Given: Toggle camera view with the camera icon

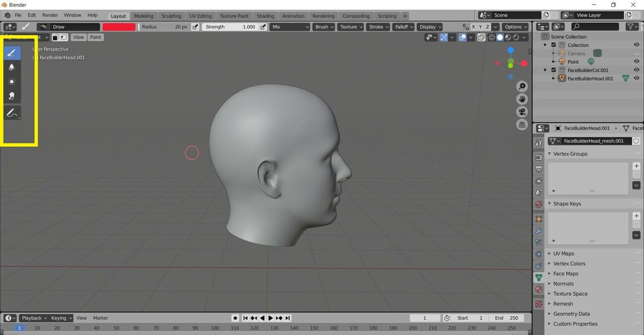Looking at the screenshot, I should [522, 112].
